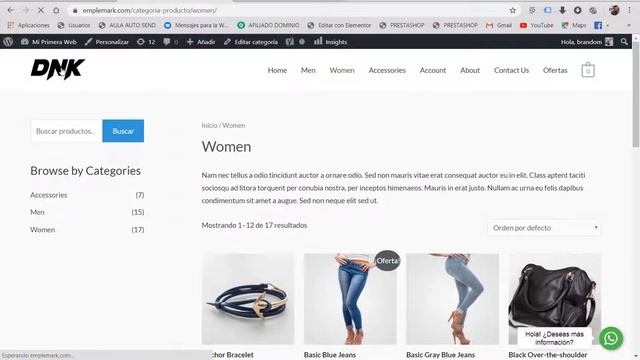Open the shopping cart bag icon
The image size is (640, 360).
point(588,70)
